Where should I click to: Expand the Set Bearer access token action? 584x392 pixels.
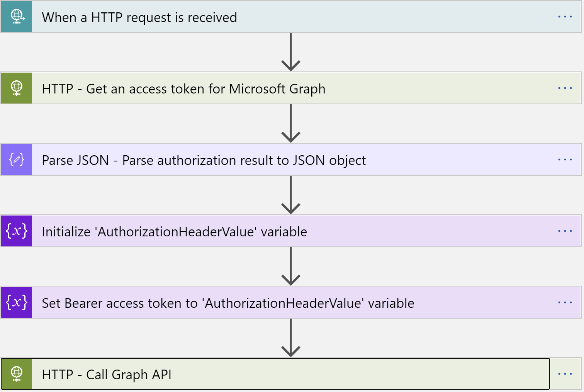point(228,303)
